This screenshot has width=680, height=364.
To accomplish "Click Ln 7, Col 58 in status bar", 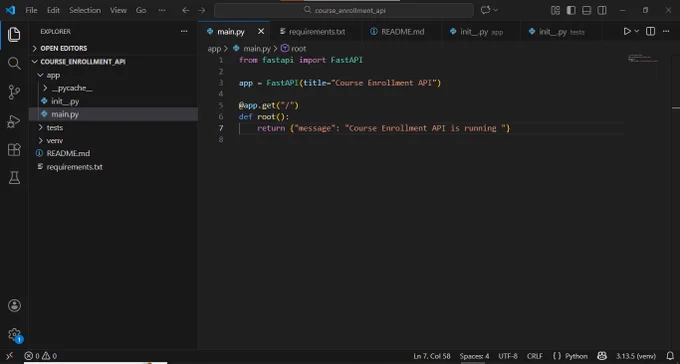I will [432, 356].
